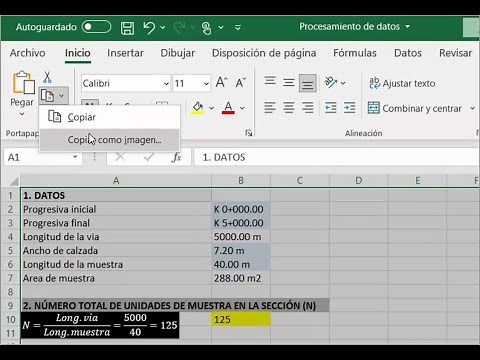Viewport: 480px width, 360px height.
Task: Open the font size 11 dropdown
Action: (x=206, y=84)
